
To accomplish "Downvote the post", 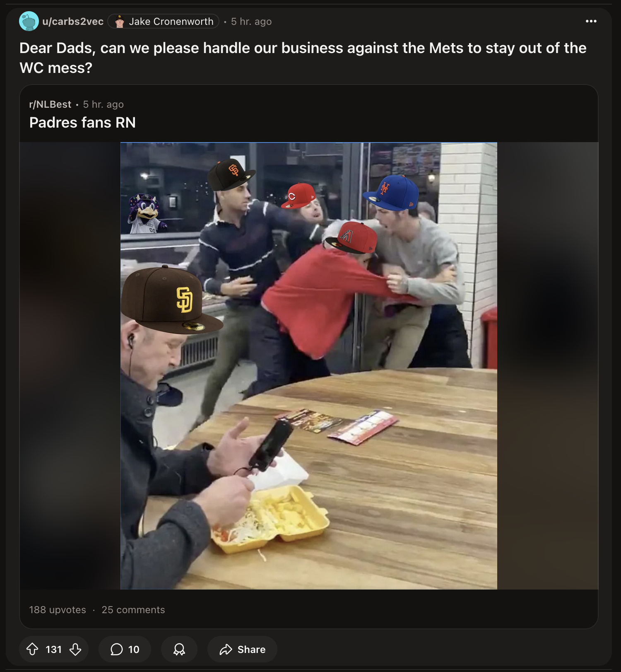I will (75, 649).
